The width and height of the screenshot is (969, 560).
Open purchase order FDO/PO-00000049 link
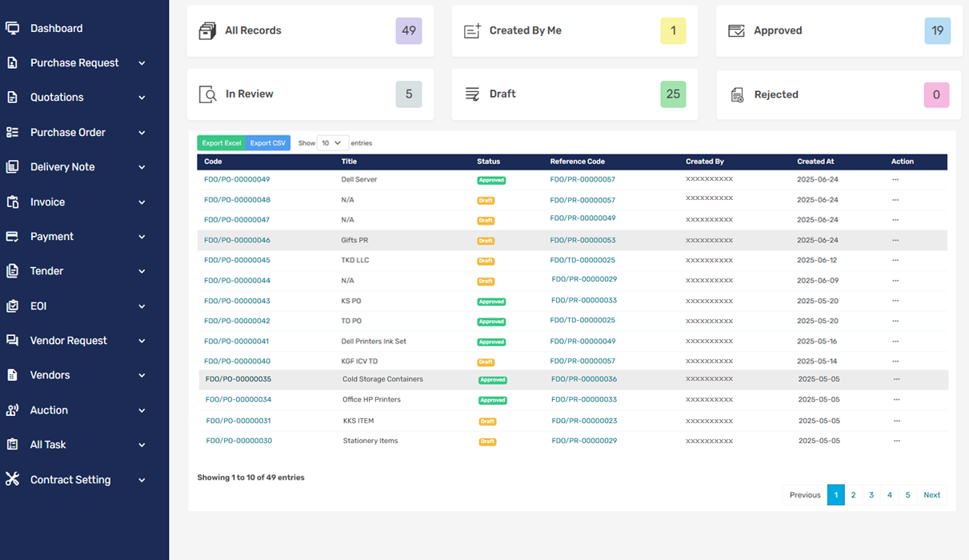pos(237,179)
